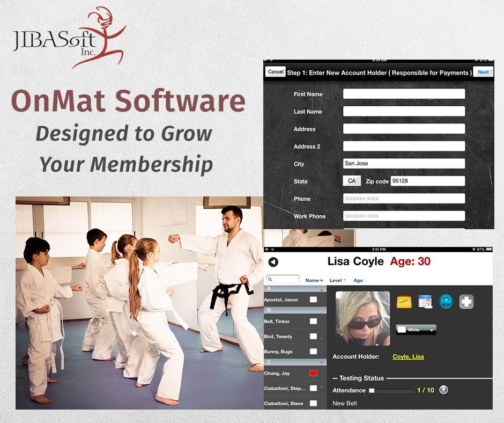Image resolution: width=504 pixels, height=423 pixels.
Task: Sort the student list by Level
Action: pos(337,280)
